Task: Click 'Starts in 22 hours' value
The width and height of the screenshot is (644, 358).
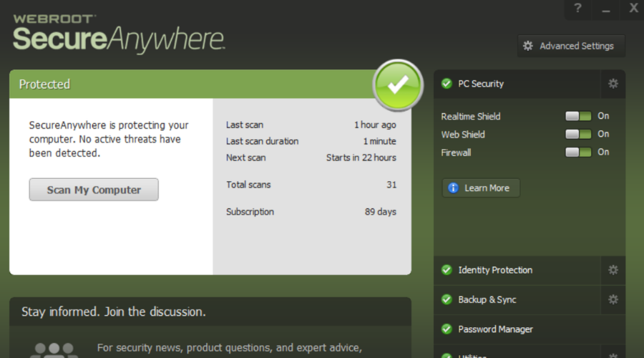Action: click(361, 158)
